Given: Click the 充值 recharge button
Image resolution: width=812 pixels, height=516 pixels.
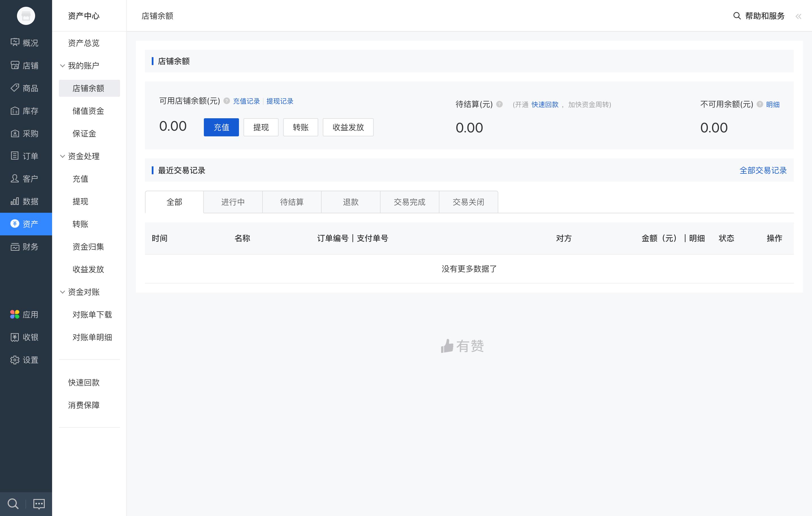Looking at the screenshot, I should pos(221,127).
